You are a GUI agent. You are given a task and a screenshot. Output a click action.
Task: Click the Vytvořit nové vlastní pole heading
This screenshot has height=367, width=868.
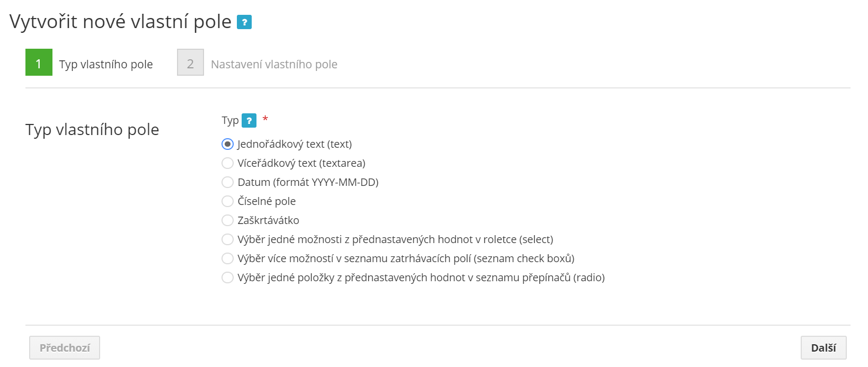[120, 22]
